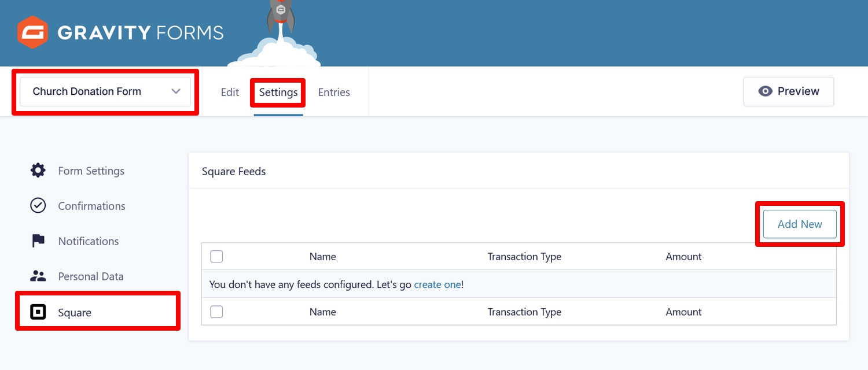Click the Gravity Forms hexagon logo
This screenshot has width=868, height=370.
coord(32,32)
